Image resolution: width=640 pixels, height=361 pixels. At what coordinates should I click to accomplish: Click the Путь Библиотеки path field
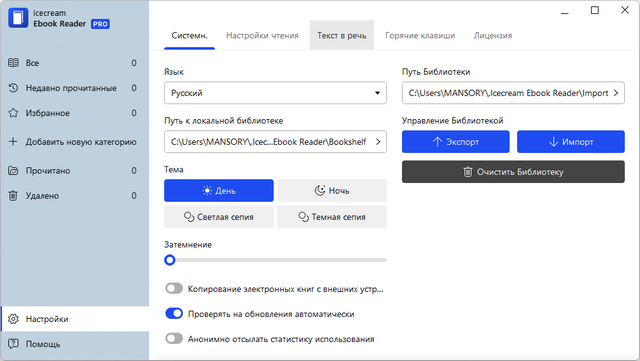tap(513, 93)
